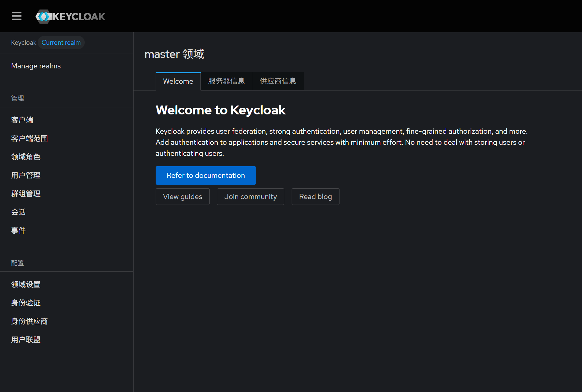Open the 客户端 (Clients) sidebar item
Screen dimensions: 582x392
pos(22,120)
